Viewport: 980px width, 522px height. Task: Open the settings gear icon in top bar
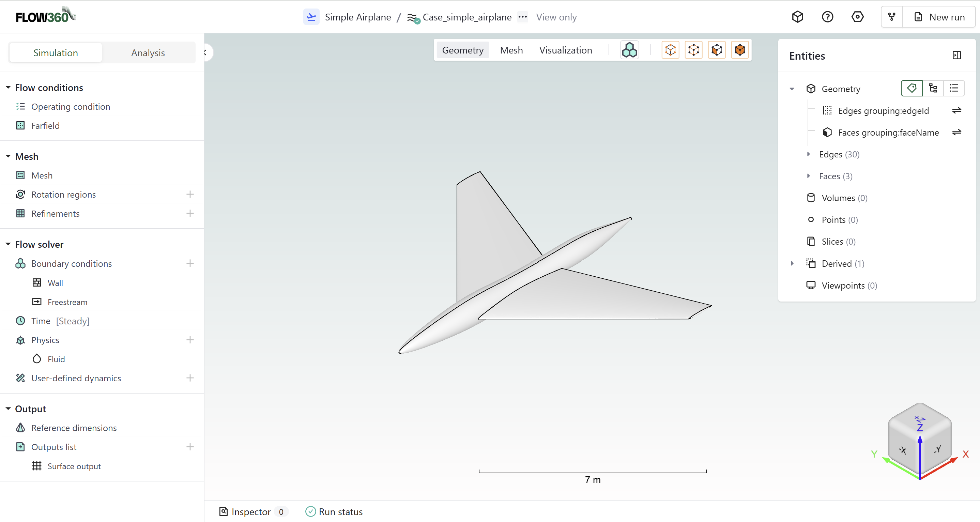pyautogui.click(x=857, y=16)
